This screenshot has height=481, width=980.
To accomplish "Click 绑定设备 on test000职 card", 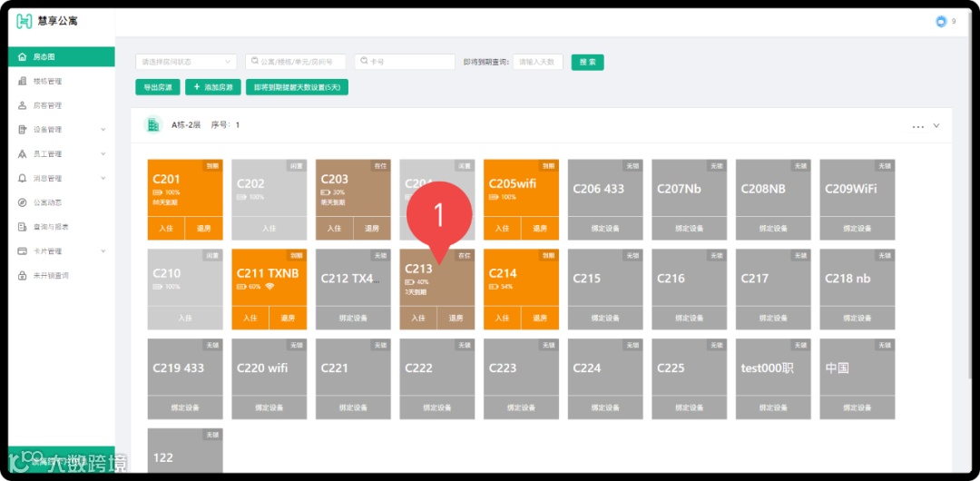I will pyautogui.click(x=773, y=407).
